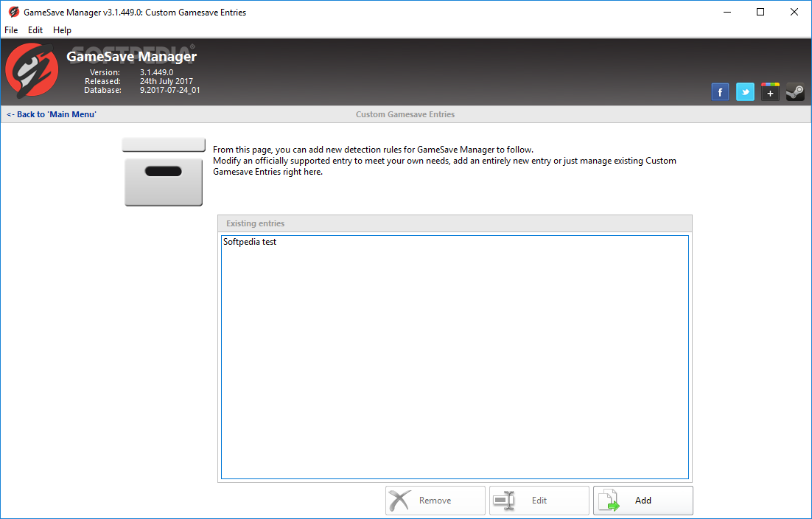812x519 pixels.
Task: Click the 'Custom Gamesave Entries' page title
Action: point(405,114)
